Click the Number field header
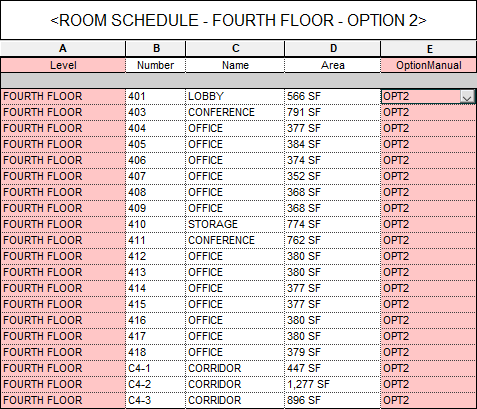Screen dimensions: 477x409 click(156, 65)
